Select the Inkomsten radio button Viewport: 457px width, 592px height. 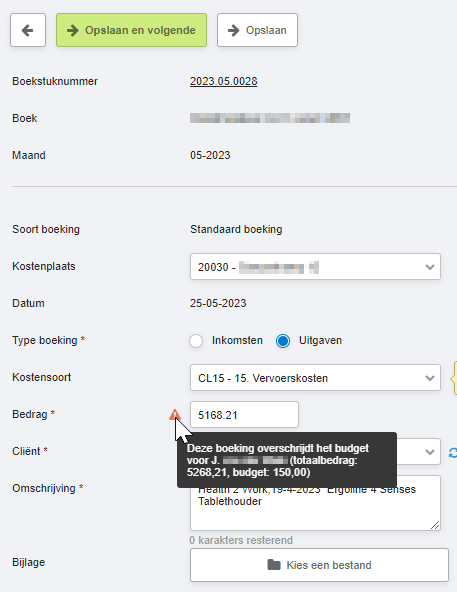196,341
